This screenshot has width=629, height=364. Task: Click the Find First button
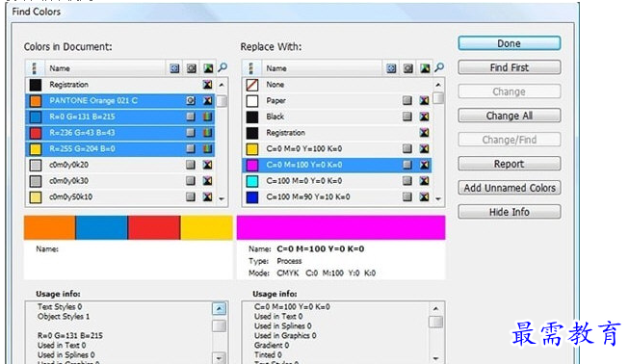510,67
